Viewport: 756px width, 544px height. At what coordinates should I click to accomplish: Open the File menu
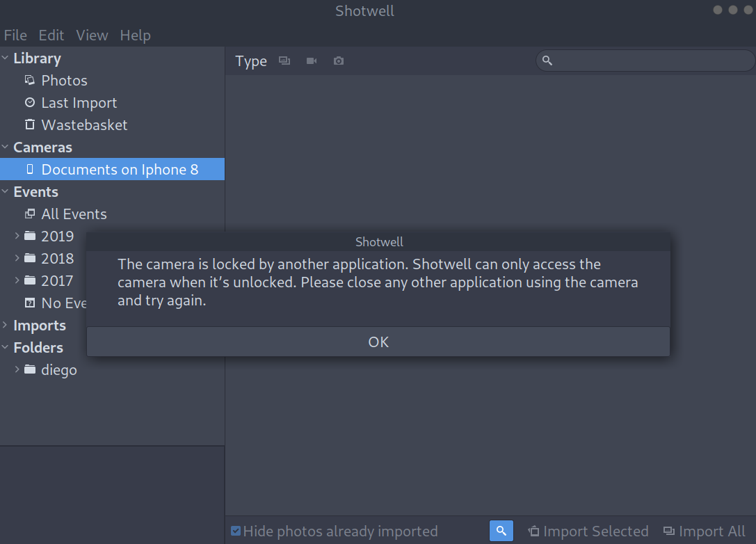(x=15, y=35)
